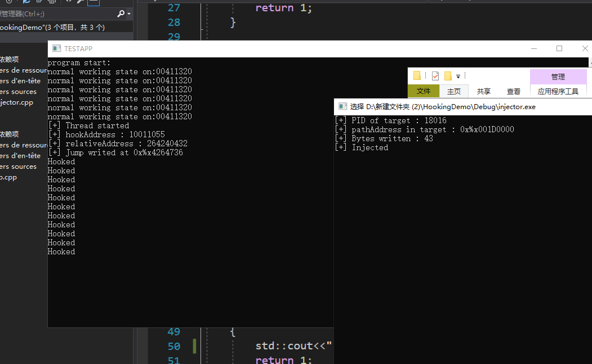
Task: Click the red checkmark Properties icon in quick access toolbar
Action: (x=435, y=75)
